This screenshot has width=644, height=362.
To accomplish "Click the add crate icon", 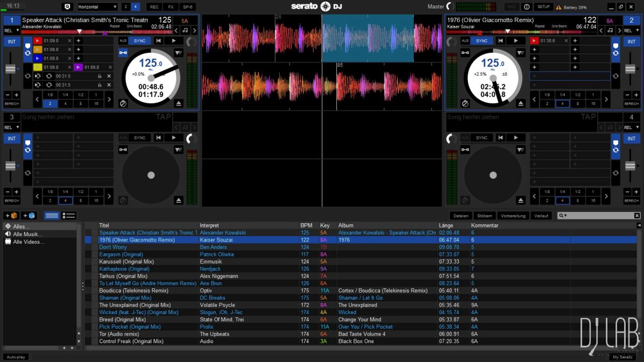I will click(11, 216).
